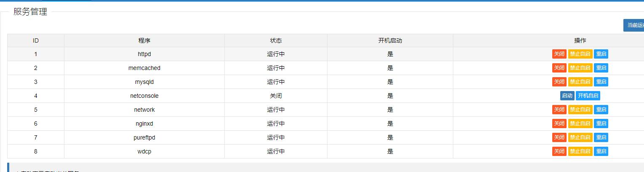The image size is (644, 172).
Task: Click the 程序 column header
Action: click(x=144, y=40)
